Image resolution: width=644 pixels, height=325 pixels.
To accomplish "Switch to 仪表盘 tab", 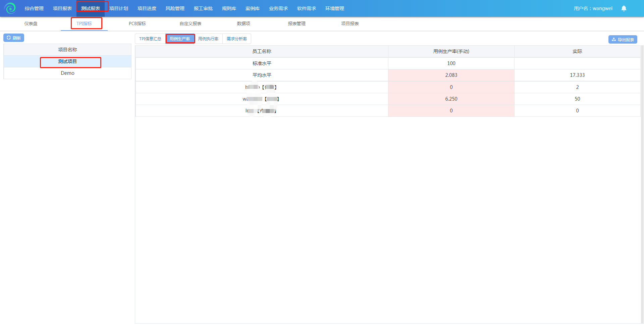I will point(31,23).
